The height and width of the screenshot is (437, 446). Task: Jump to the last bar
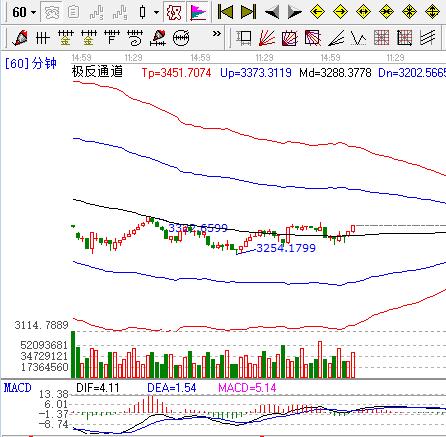coord(249,12)
